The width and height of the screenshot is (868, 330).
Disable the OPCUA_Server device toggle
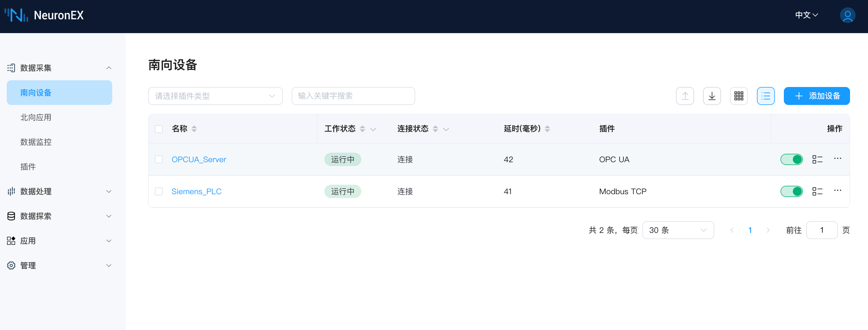[791, 159]
